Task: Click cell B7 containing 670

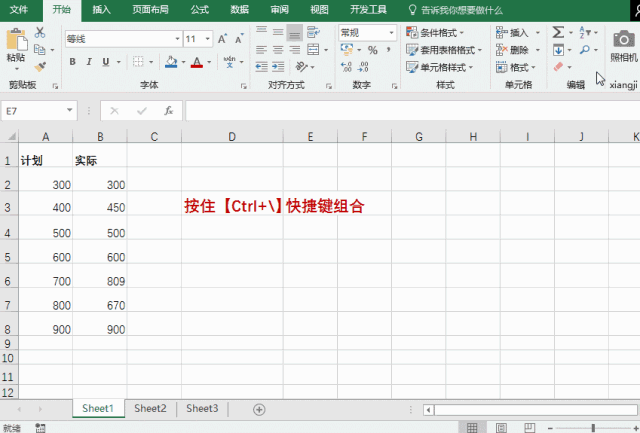Action: pos(99,305)
